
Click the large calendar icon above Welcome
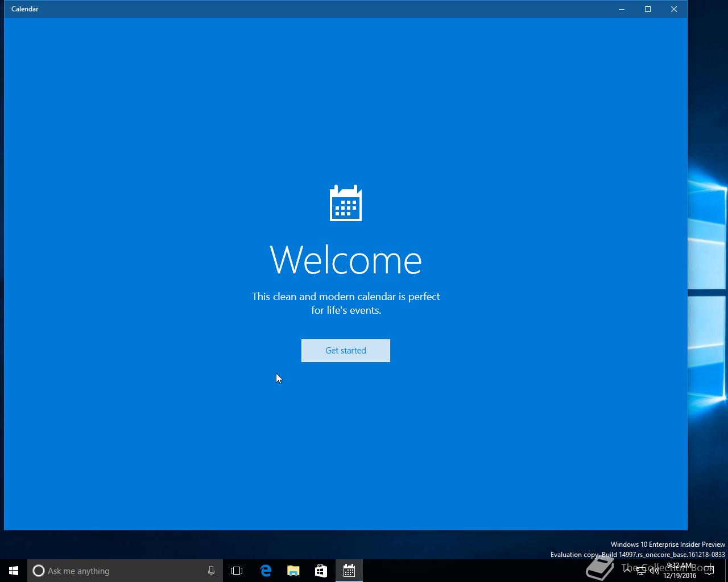point(346,203)
